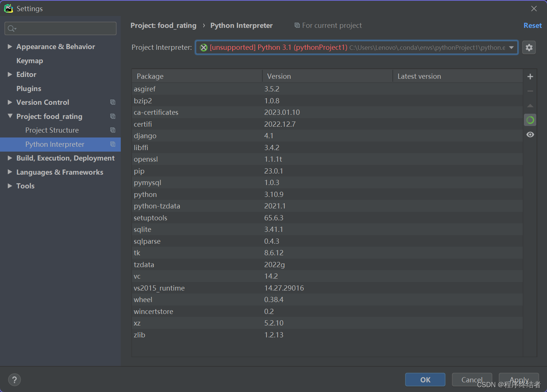Screen dimensions: 547x392
Task: Click the Cancel button
Action: [x=472, y=380]
